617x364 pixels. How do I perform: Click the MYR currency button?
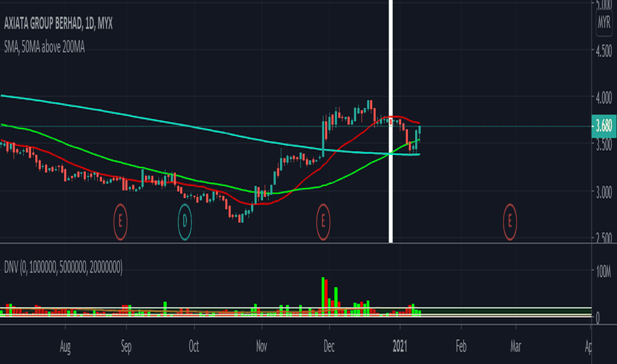coord(604,22)
